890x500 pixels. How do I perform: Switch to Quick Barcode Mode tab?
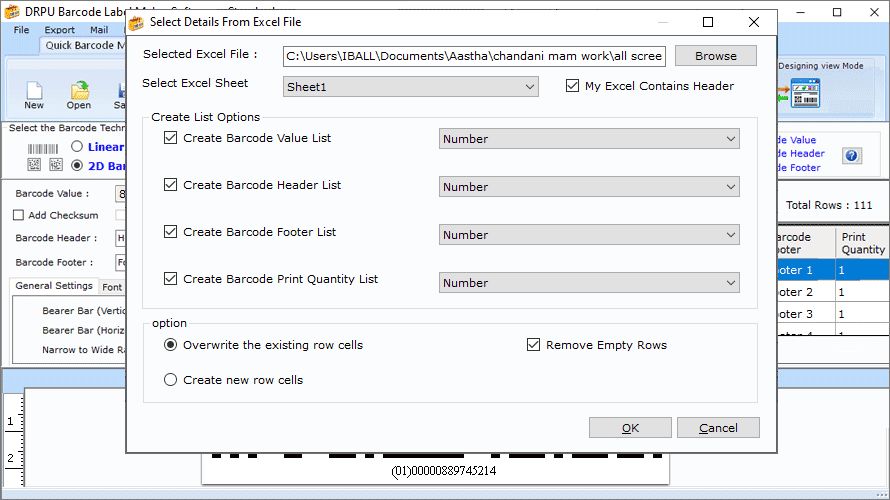(84, 45)
